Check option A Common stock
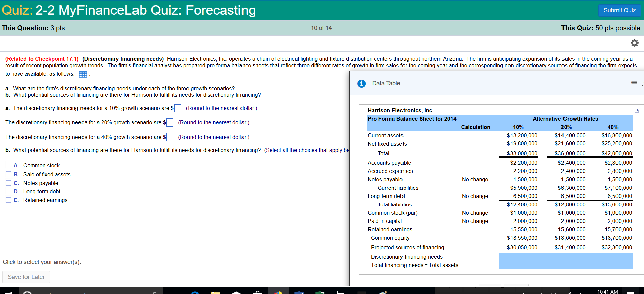 pos(9,165)
